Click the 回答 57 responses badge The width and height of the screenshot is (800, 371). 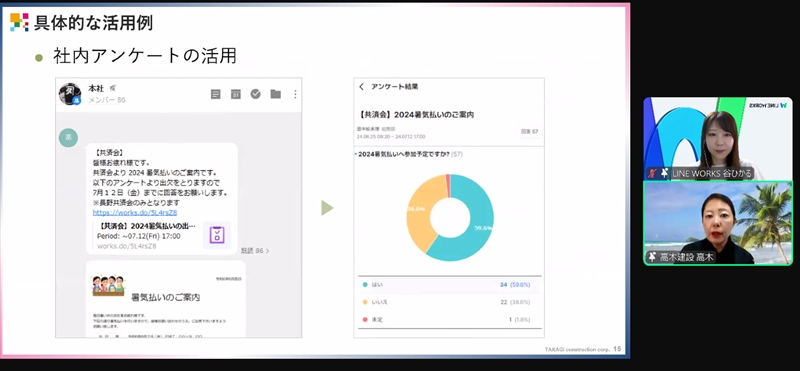tap(530, 132)
